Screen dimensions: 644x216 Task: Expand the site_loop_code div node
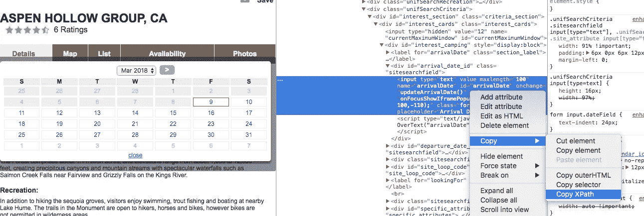click(x=388, y=167)
